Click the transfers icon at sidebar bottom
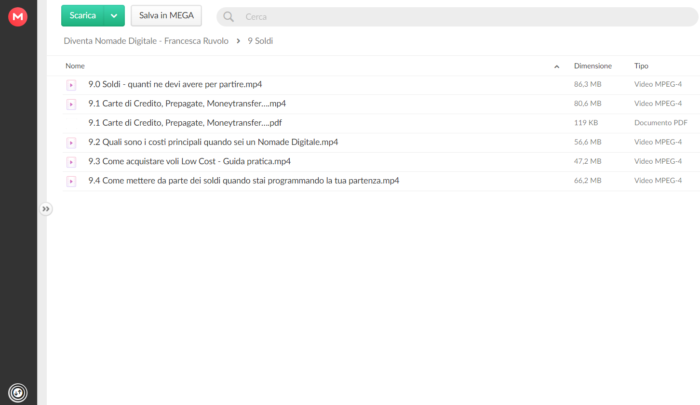Viewport: 700px width, 405px height. 18,393
